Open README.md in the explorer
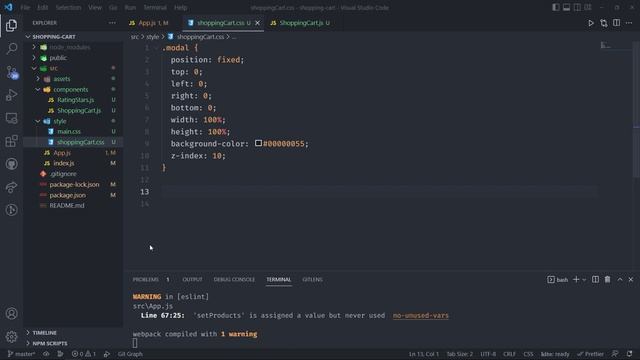This screenshot has height=360, width=640. click(x=67, y=206)
